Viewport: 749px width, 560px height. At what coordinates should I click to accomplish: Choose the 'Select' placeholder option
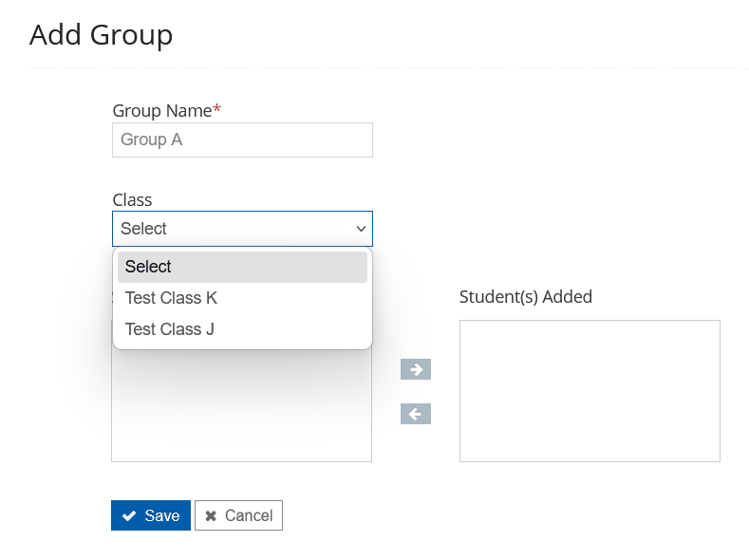[x=242, y=267]
